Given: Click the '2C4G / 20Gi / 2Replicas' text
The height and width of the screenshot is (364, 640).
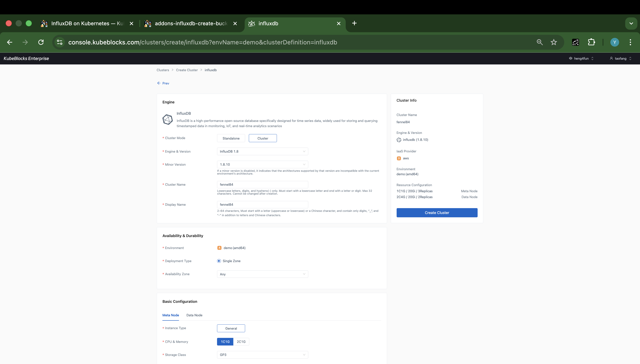Looking at the screenshot, I should (x=414, y=197).
